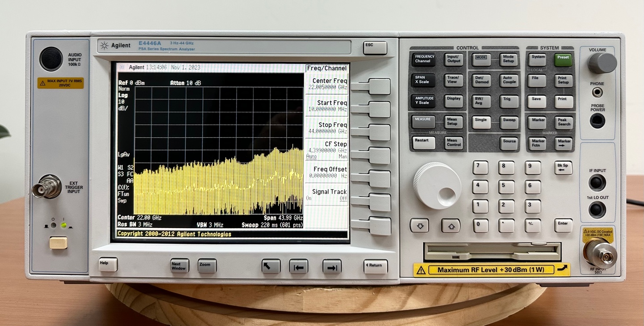Tap number key 3 on keypad

point(533,206)
